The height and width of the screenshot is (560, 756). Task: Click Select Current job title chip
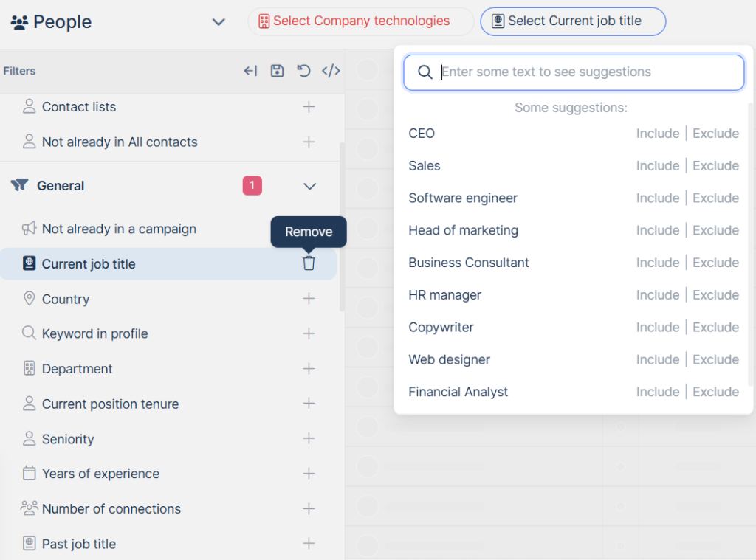573,21
